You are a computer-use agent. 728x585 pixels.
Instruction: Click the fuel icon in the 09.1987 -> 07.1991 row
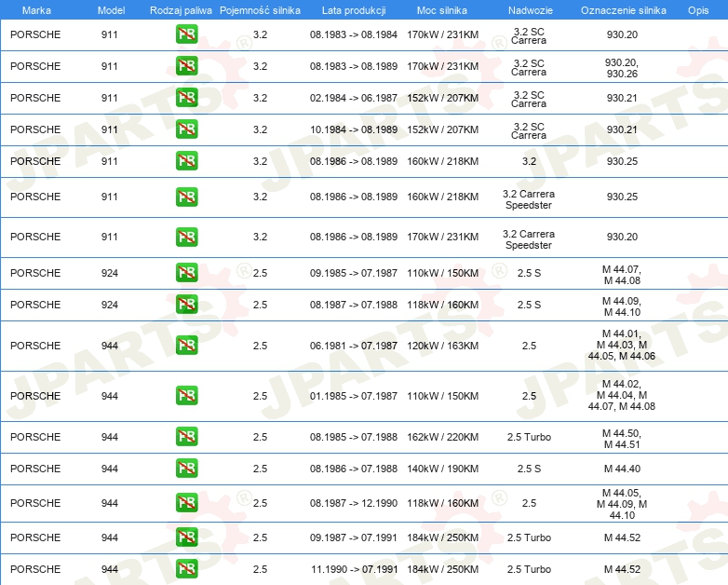tap(186, 537)
